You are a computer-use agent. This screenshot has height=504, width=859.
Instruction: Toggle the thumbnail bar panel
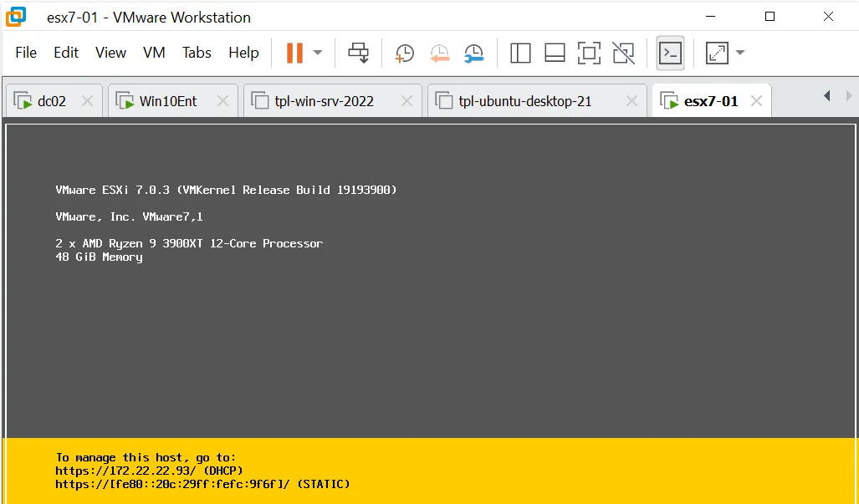555,53
